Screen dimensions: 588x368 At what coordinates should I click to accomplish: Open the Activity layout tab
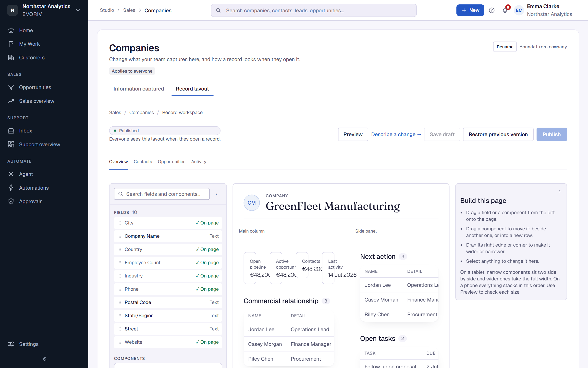pyautogui.click(x=199, y=162)
